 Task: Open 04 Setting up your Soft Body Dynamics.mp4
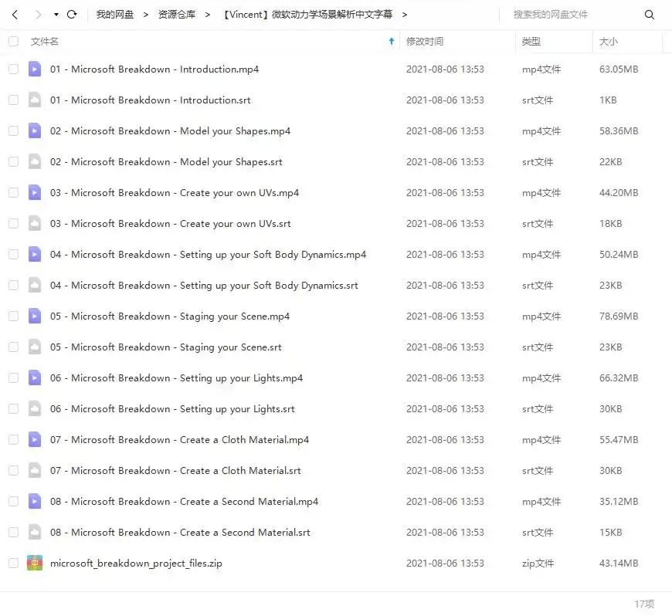[208, 255]
